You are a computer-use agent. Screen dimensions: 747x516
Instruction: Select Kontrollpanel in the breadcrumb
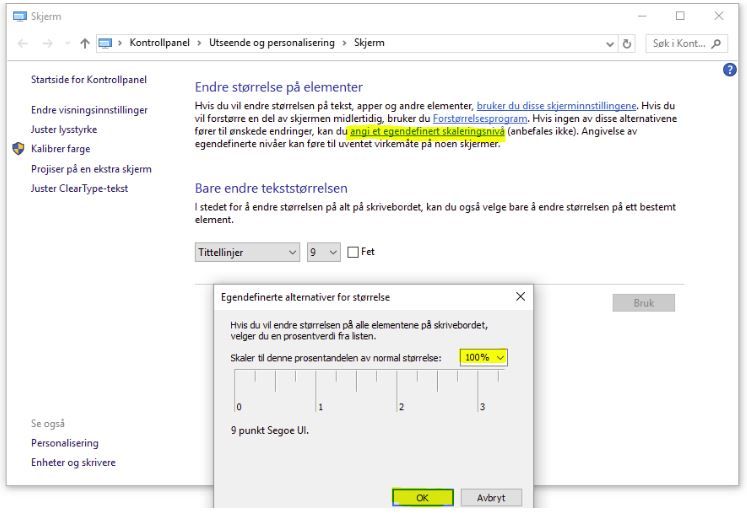pos(160,43)
